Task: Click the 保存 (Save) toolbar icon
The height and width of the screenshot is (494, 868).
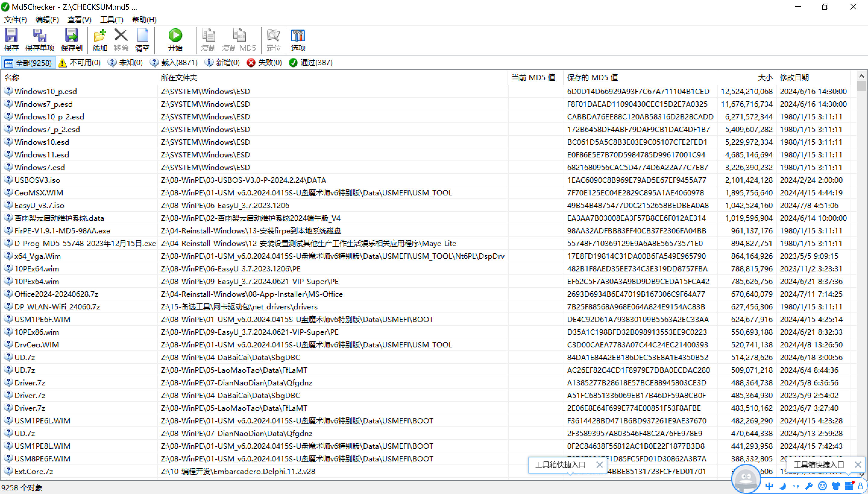Action: click(x=11, y=40)
